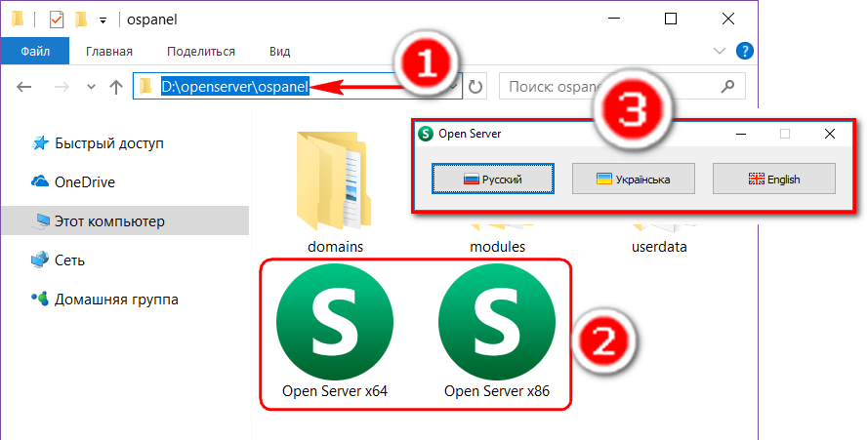Close the ospanel Explorer window
The width and height of the screenshot is (868, 440).
point(728,20)
